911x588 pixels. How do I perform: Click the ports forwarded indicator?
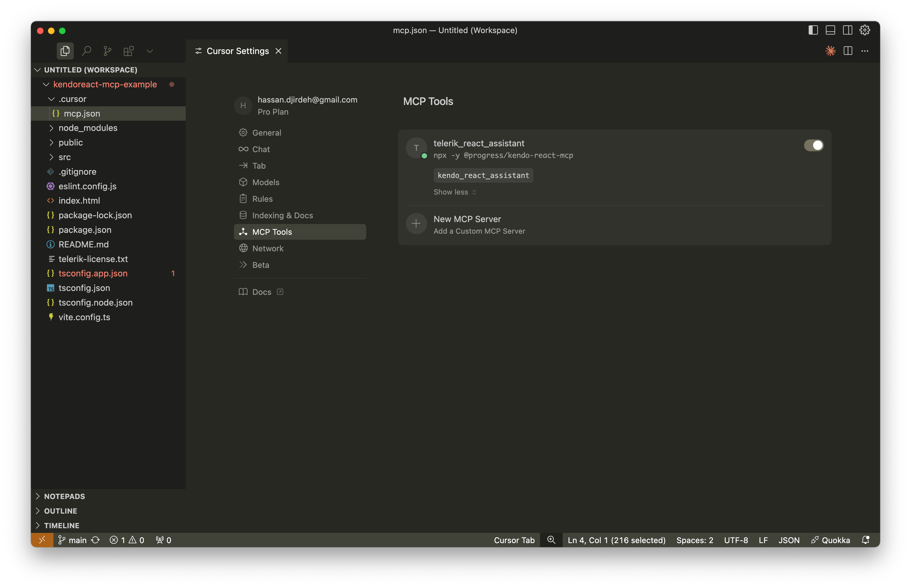coord(163,540)
